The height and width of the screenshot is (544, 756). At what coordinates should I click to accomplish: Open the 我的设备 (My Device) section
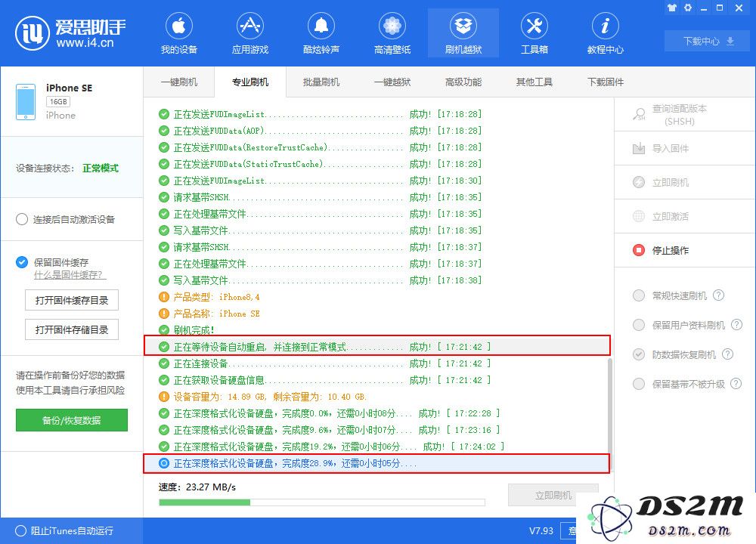(x=179, y=32)
